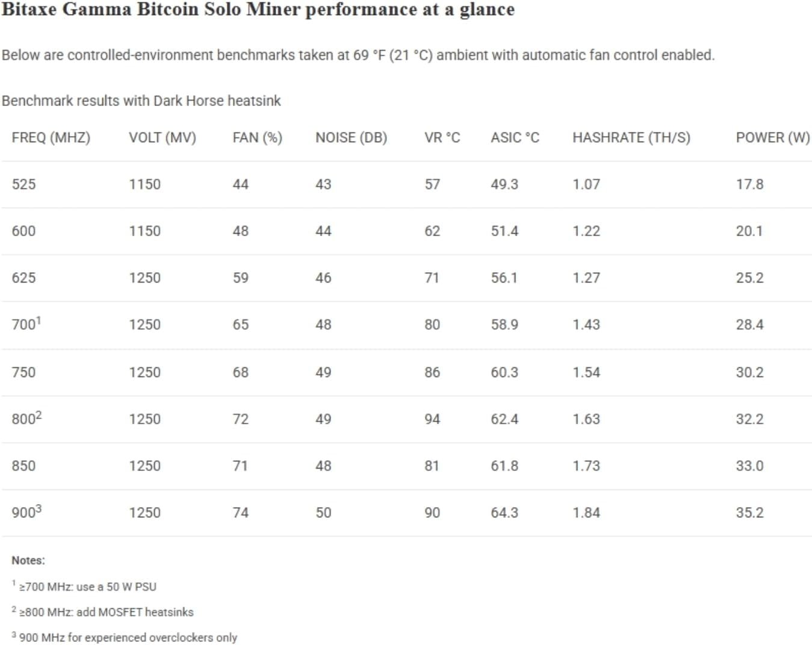
Task: Click the experienced overclockers footnote text
Action: pos(128,637)
